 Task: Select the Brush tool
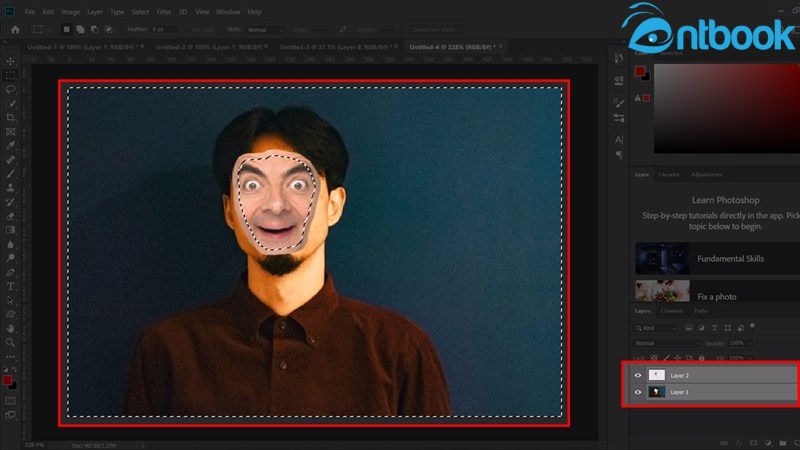[10, 174]
